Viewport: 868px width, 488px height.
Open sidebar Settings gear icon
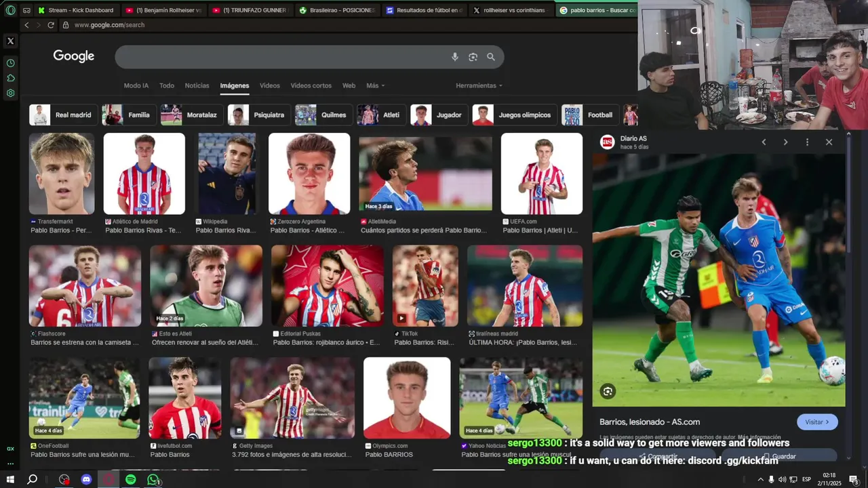tap(10, 94)
